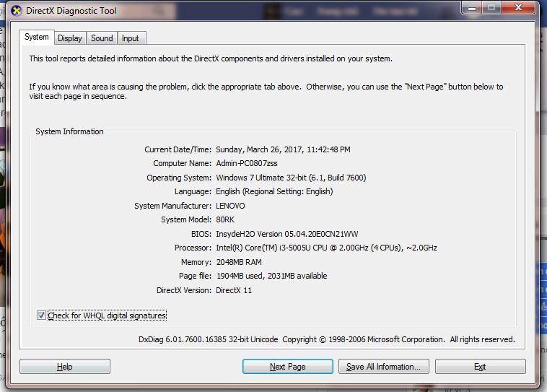Click the Processor label
547x392 pixels.
point(193,248)
